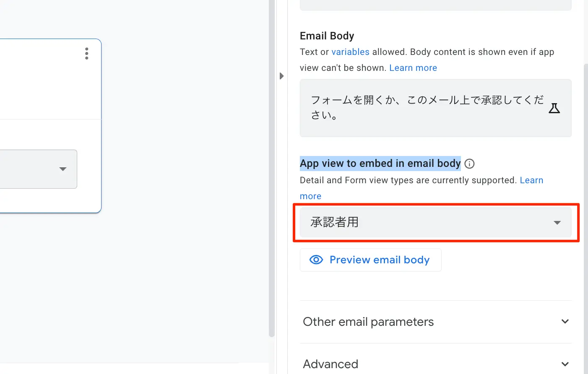The height and width of the screenshot is (374, 588).
Task: Click the settings panel vertical scrollbar
Action: (585, 210)
